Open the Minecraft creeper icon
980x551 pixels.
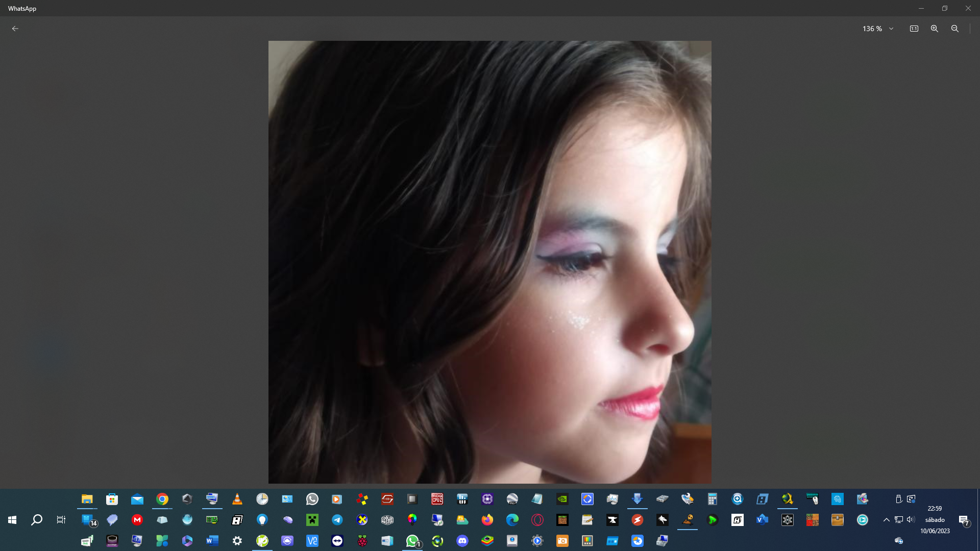[312, 520]
